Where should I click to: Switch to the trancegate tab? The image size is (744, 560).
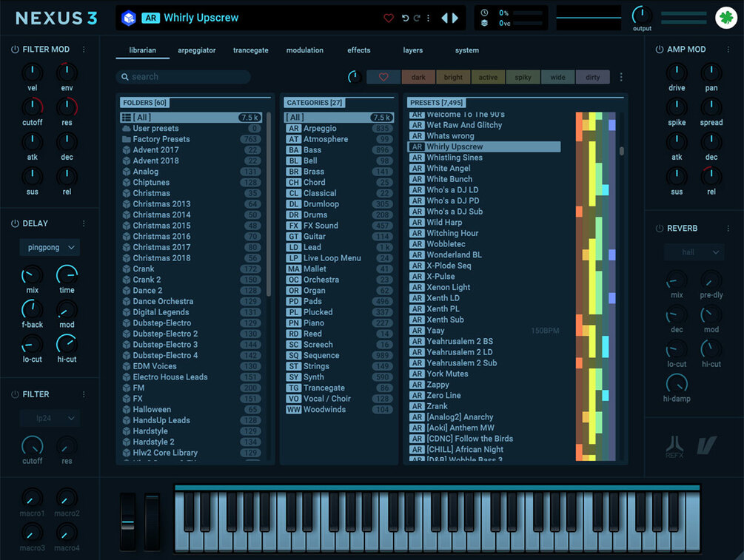point(250,50)
